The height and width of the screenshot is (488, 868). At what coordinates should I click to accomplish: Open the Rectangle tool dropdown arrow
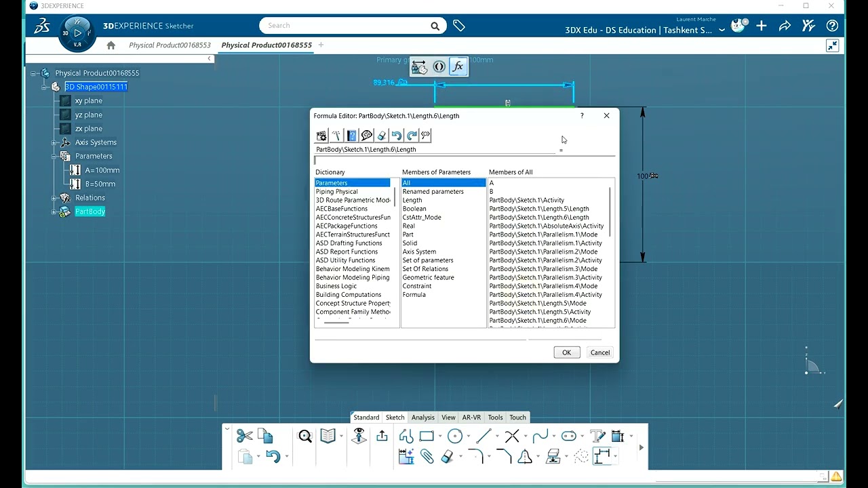[439, 437]
